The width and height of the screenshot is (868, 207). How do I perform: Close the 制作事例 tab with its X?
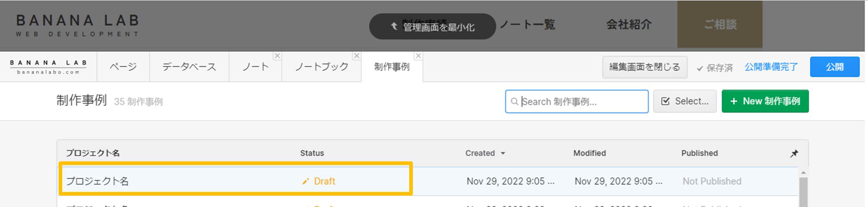pos(418,56)
